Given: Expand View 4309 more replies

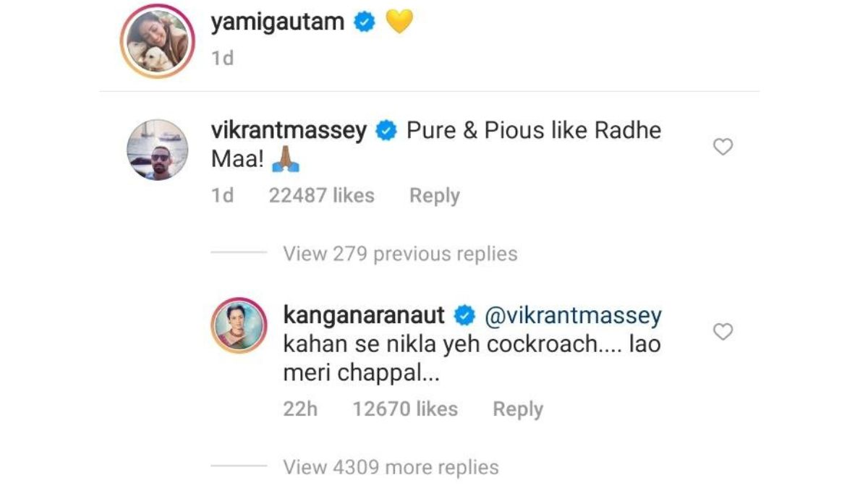Looking at the screenshot, I should pos(391,467).
